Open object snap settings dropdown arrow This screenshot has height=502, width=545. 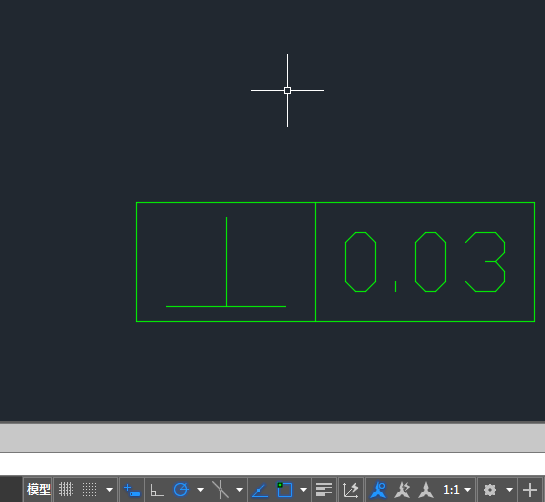(x=303, y=490)
